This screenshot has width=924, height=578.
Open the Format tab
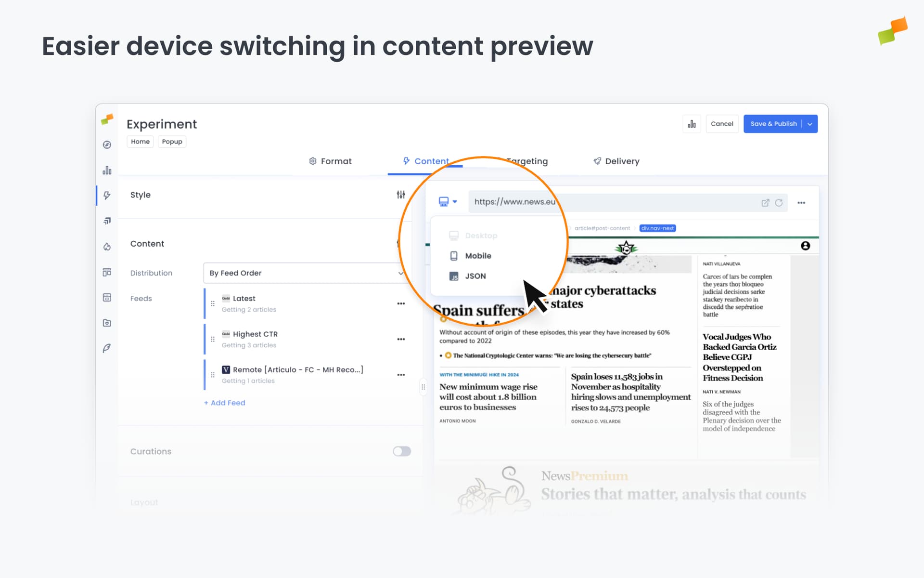pos(336,161)
